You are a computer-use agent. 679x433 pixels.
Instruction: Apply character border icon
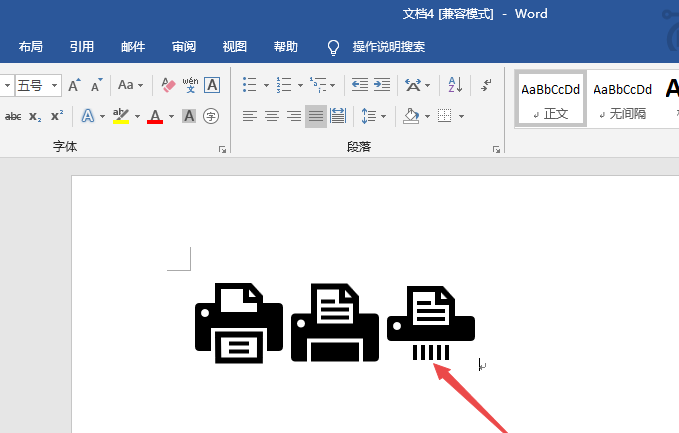click(212, 85)
